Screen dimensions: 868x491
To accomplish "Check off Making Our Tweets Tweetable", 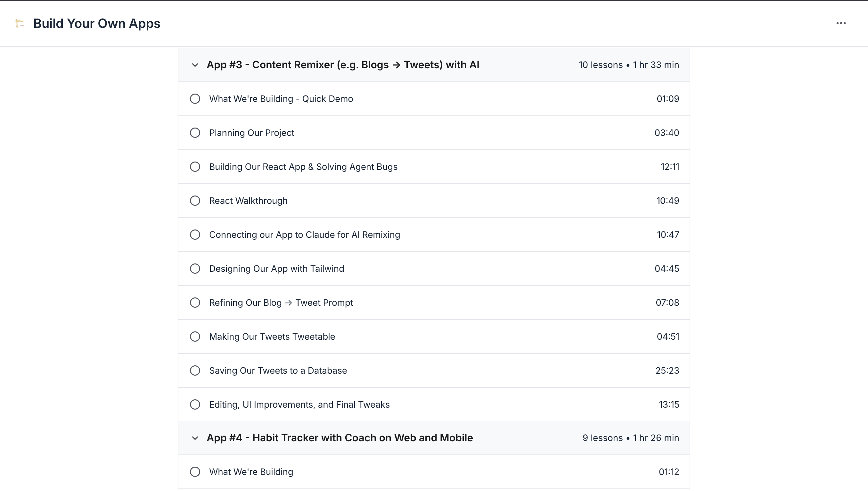I will pyautogui.click(x=195, y=337).
